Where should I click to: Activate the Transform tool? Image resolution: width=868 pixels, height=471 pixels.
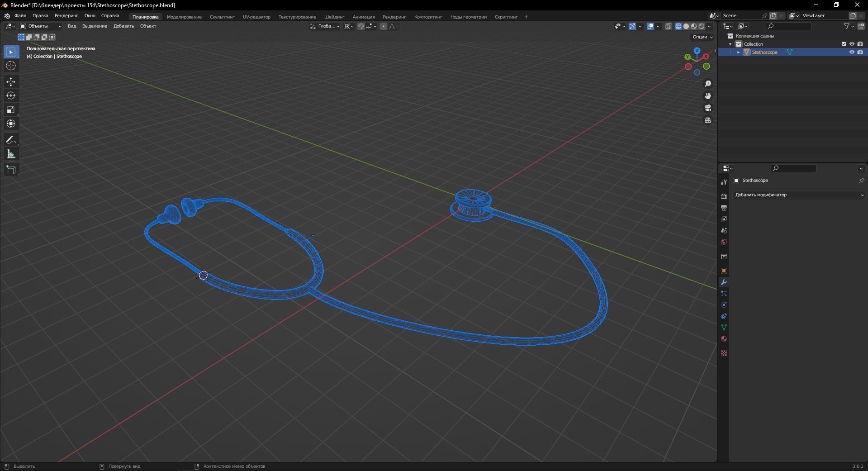pyautogui.click(x=11, y=124)
